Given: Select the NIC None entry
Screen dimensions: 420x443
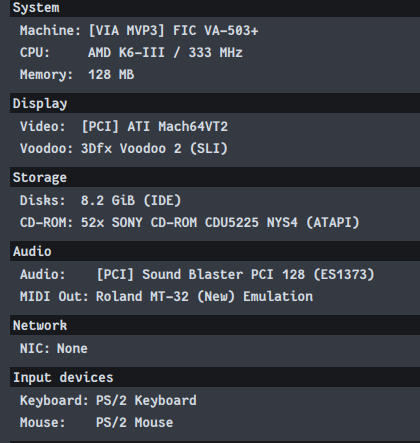Looking at the screenshot, I should pos(54,349).
